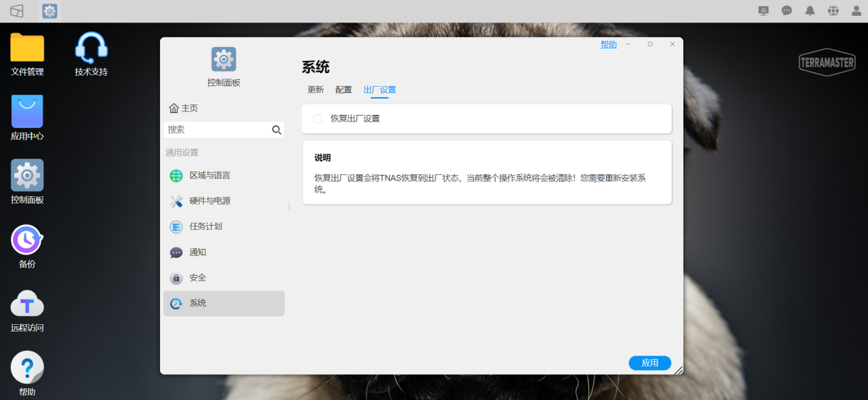The width and height of the screenshot is (868, 400).
Task: Open the resource monitor icon in top bar
Action: coord(764,11)
